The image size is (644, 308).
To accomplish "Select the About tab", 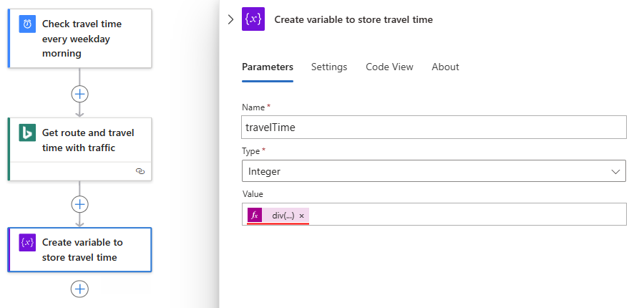I will [445, 67].
